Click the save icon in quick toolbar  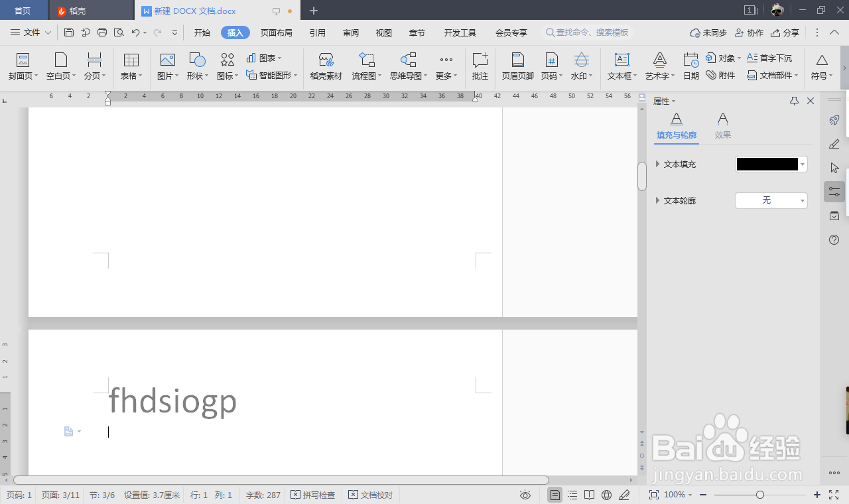[69, 32]
